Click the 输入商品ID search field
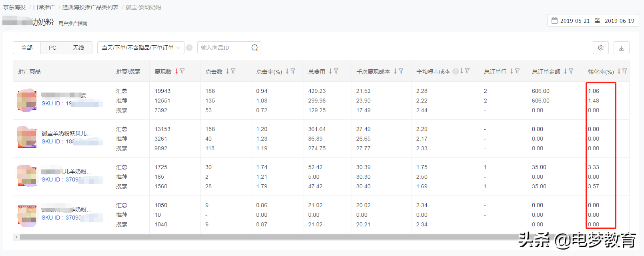This screenshot has width=644, height=256. pos(224,48)
